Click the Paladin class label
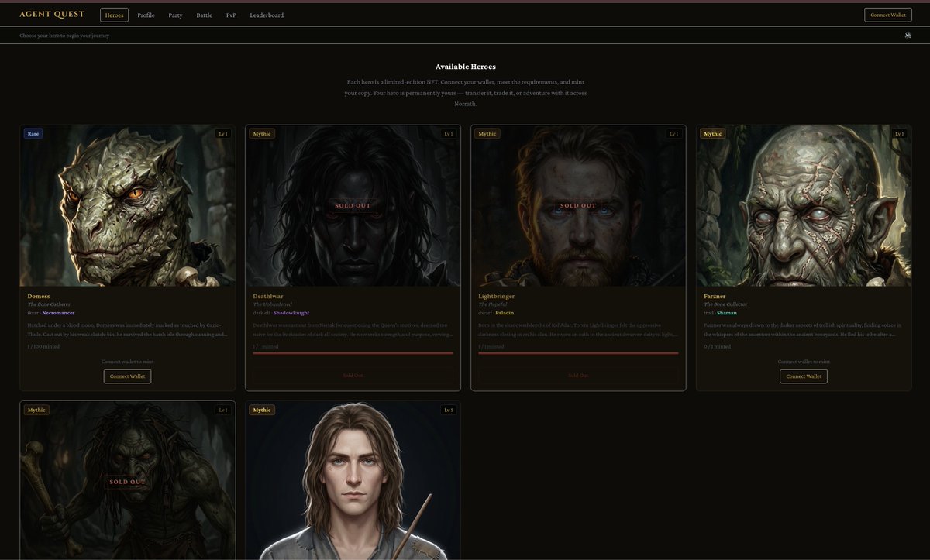Image resolution: width=930 pixels, height=560 pixels. tap(505, 313)
